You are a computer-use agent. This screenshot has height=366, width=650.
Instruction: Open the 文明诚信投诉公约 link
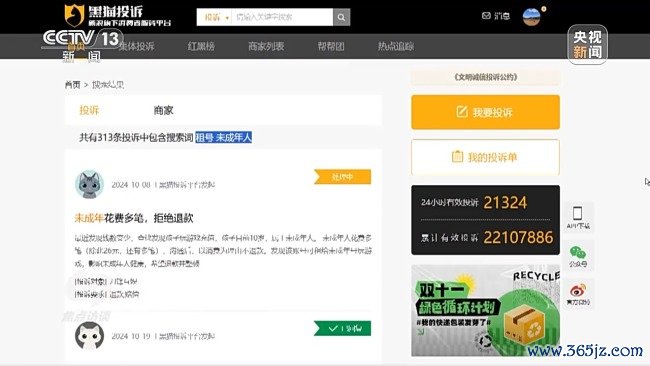coord(485,77)
